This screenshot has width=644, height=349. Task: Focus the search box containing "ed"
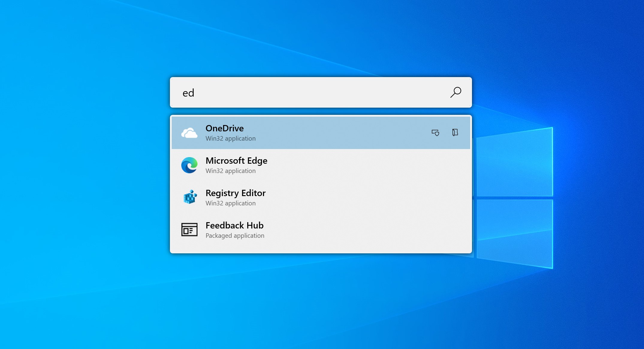coord(300,93)
